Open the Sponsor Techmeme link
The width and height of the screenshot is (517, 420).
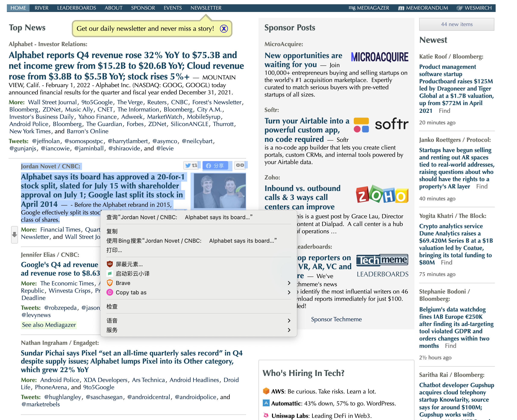pos(336,319)
